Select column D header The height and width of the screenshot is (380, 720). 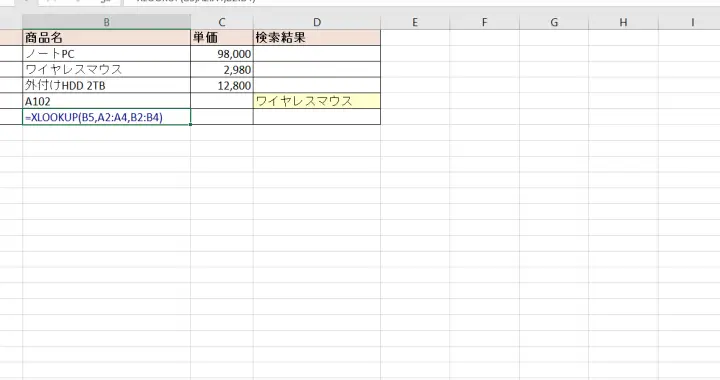[317, 22]
